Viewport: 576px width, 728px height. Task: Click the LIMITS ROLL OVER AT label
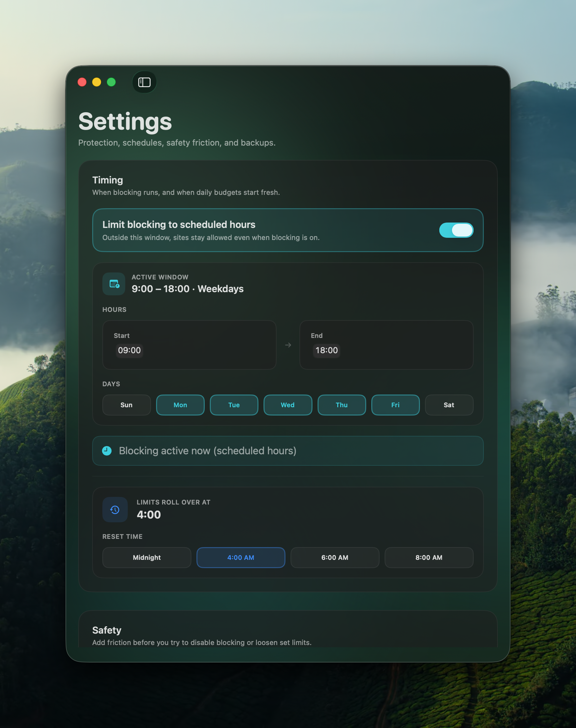pyautogui.click(x=173, y=502)
